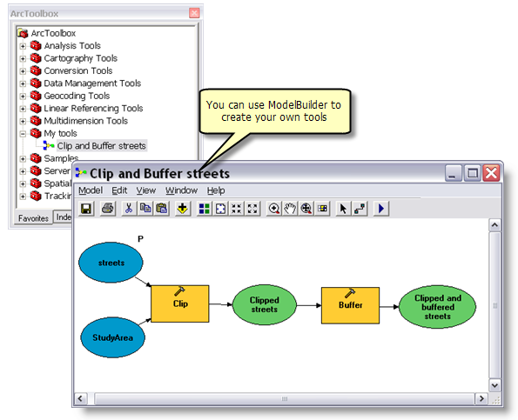Run the model with the blue play icon
Image resolution: width=518 pixels, height=420 pixels.
pyautogui.click(x=381, y=209)
